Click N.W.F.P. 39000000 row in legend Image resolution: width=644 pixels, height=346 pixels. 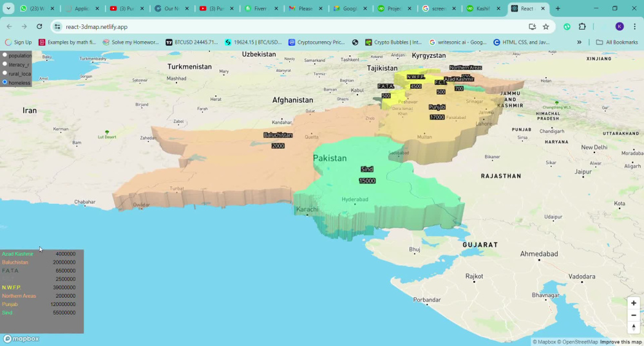pos(39,287)
